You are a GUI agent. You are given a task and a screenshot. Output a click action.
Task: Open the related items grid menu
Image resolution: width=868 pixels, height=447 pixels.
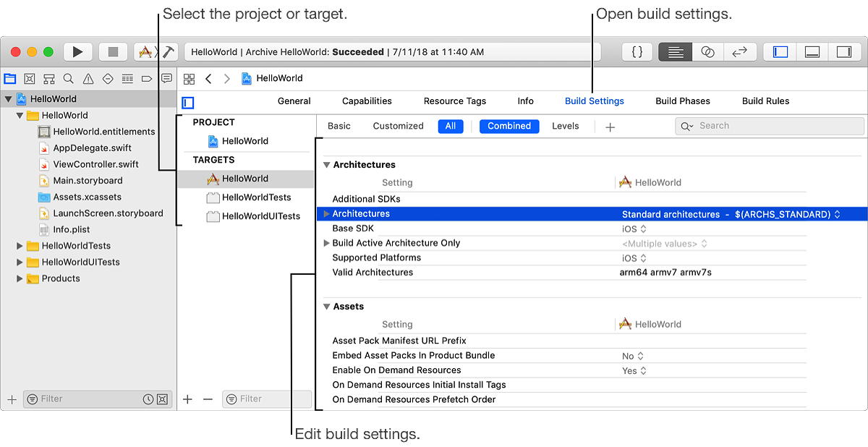pyautogui.click(x=190, y=79)
